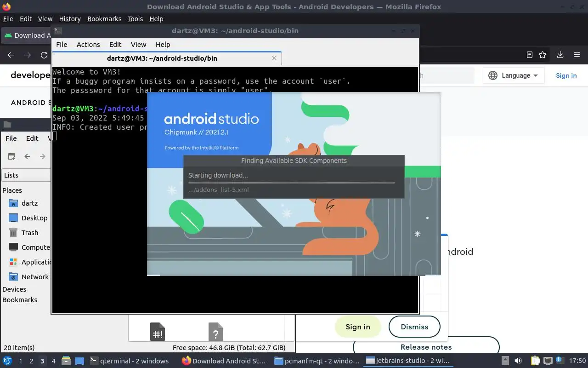This screenshot has width=588, height=368.
Task: Click notification tray icon beside clock
Action: coord(560,361)
